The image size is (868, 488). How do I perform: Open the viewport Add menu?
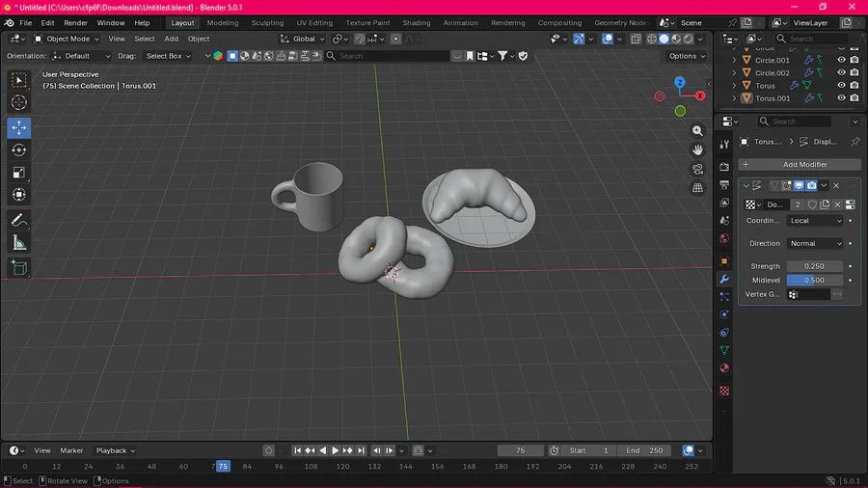[171, 39]
